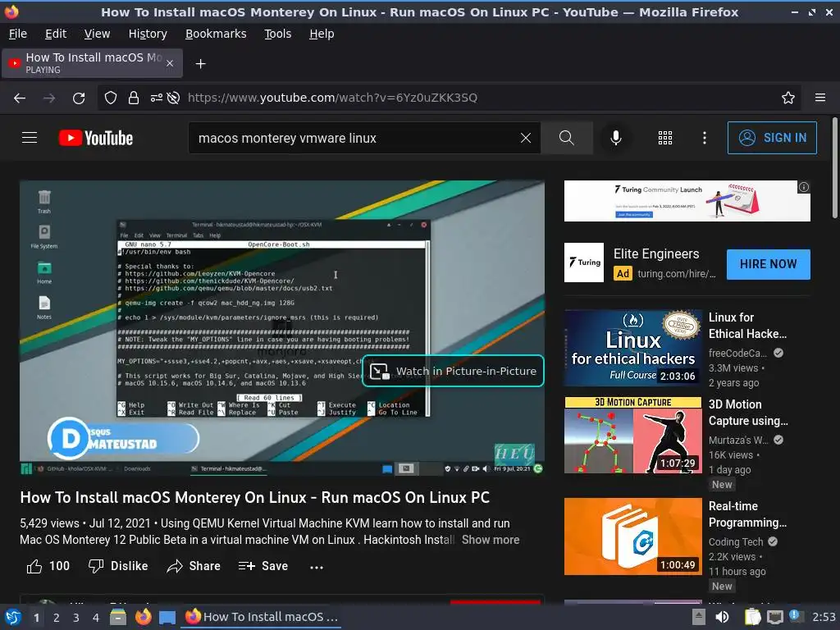
Task: Open the Elite Engineers ad link
Action: [656, 254]
